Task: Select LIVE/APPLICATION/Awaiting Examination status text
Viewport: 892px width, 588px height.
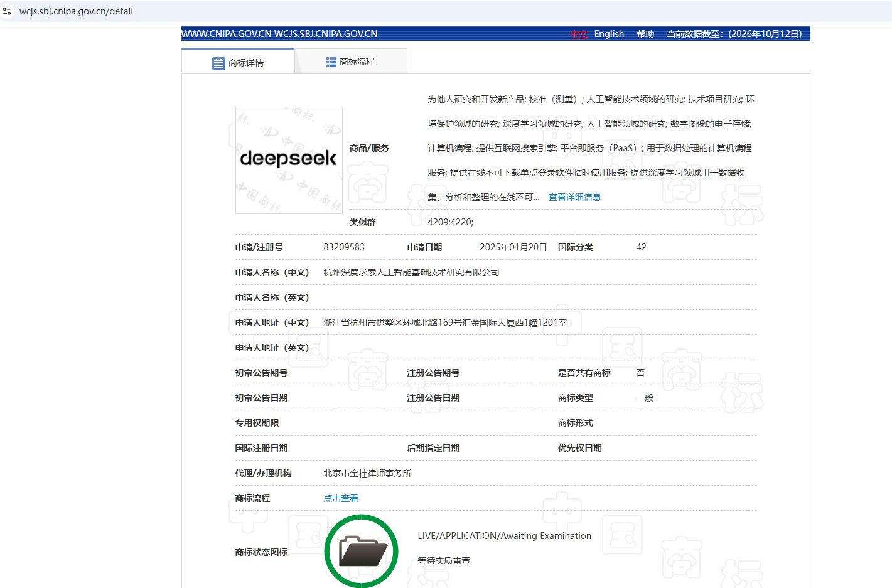Action: (x=505, y=536)
